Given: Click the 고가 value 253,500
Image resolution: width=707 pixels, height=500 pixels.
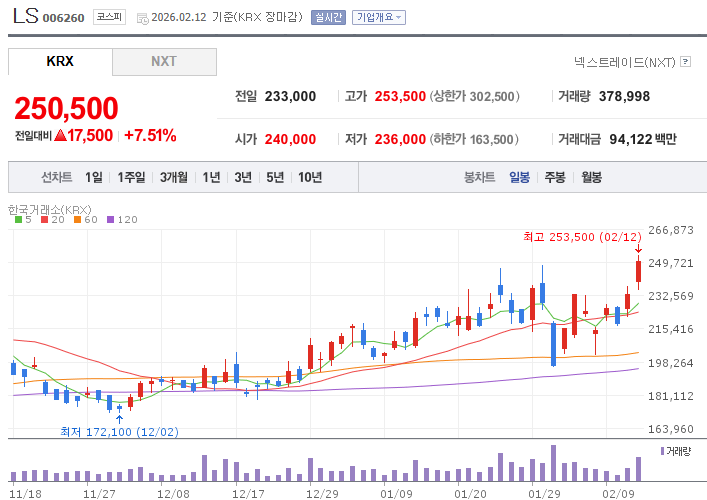Looking at the screenshot, I should click(x=400, y=96).
